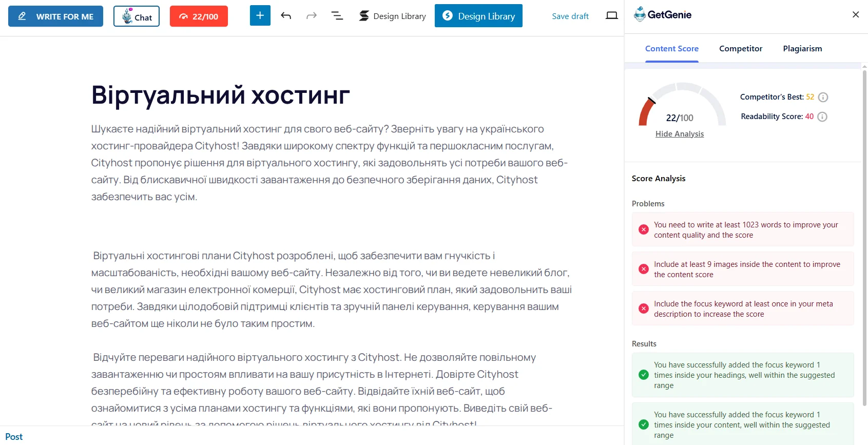Click the 'Include at least 9 images' message
The image size is (868, 445).
747,269
